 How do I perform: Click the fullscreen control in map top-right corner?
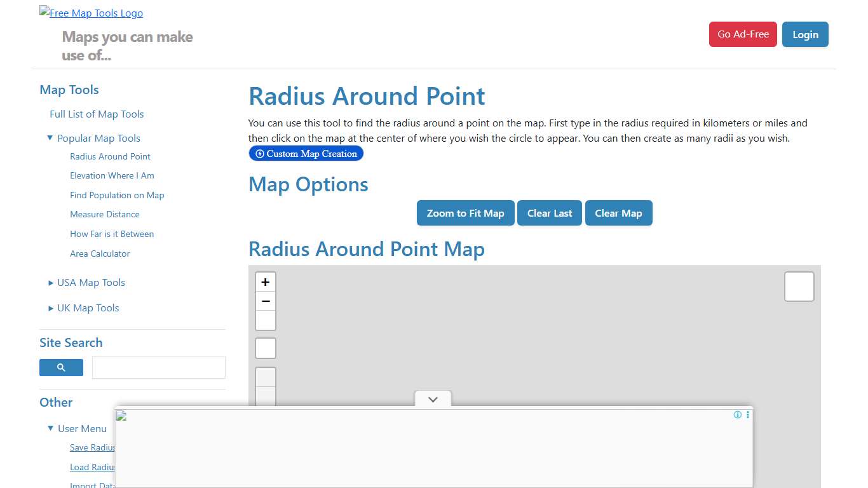pos(799,286)
